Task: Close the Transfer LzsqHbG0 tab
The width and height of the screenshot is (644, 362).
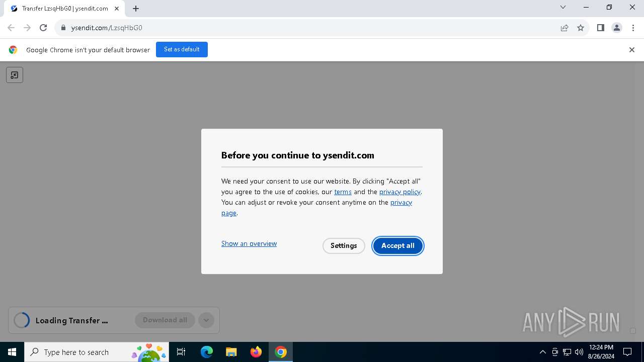Action: point(117,9)
